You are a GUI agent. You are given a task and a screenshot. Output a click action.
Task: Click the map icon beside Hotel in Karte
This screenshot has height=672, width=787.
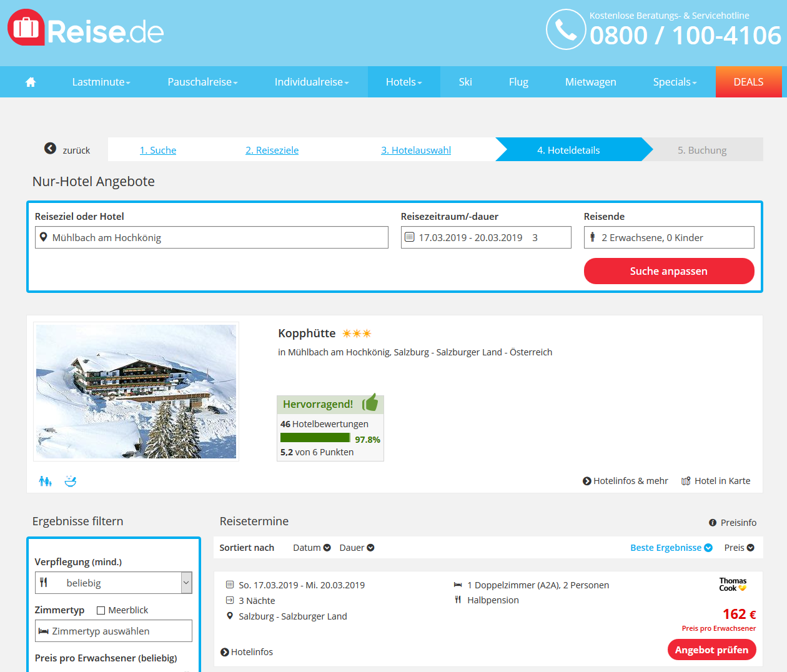[x=686, y=481]
